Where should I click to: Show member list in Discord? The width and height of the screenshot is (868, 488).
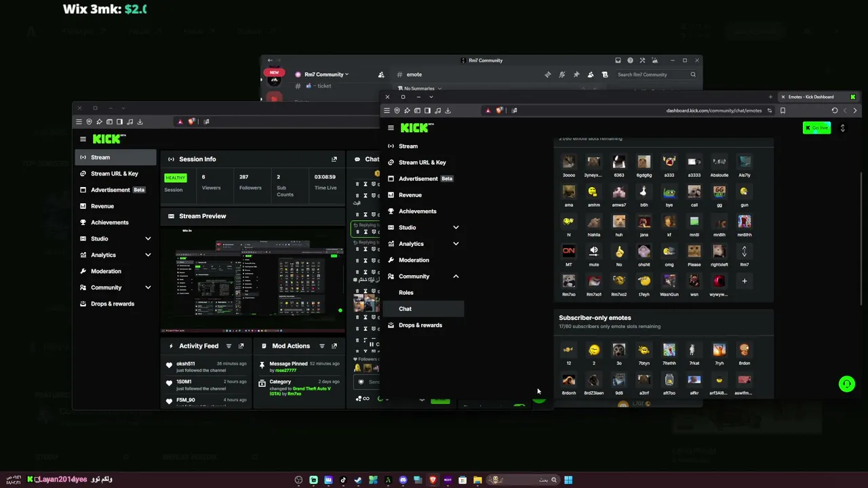click(x=590, y=75)
